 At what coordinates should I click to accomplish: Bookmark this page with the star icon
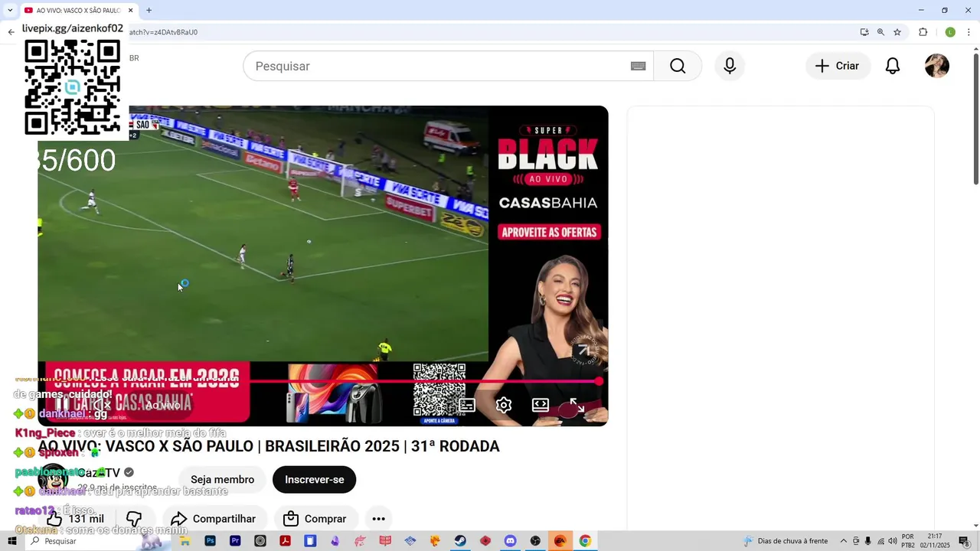click(x=897, y=32)
